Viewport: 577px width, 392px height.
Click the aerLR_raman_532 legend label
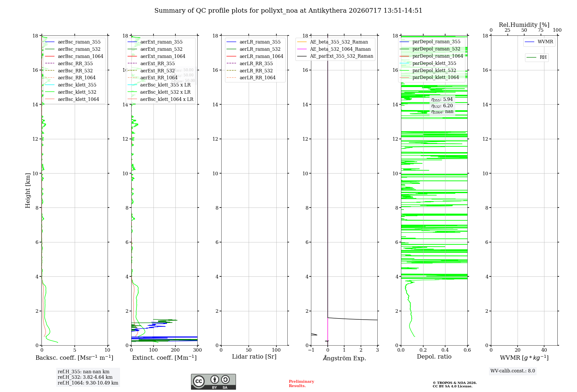pyautogui.click(x=260, y=49)
